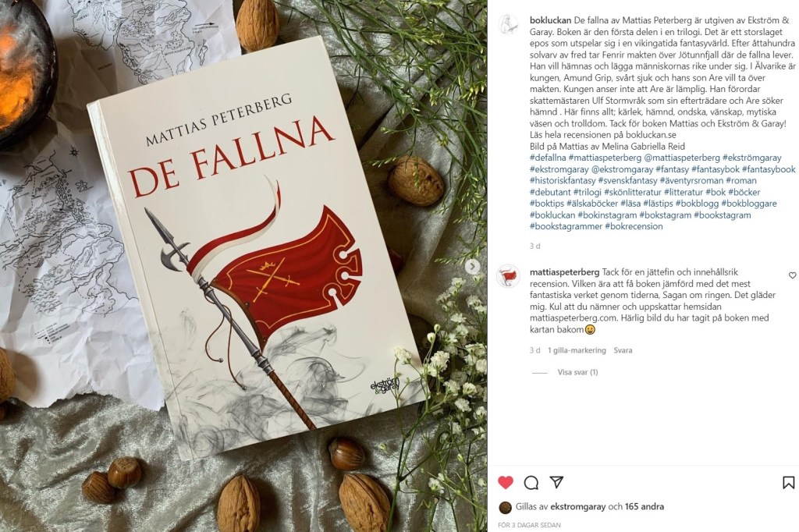This screenshot has height=532, width=799.
Task: Click Svara to reply to comment
Action: coord(623,350)
